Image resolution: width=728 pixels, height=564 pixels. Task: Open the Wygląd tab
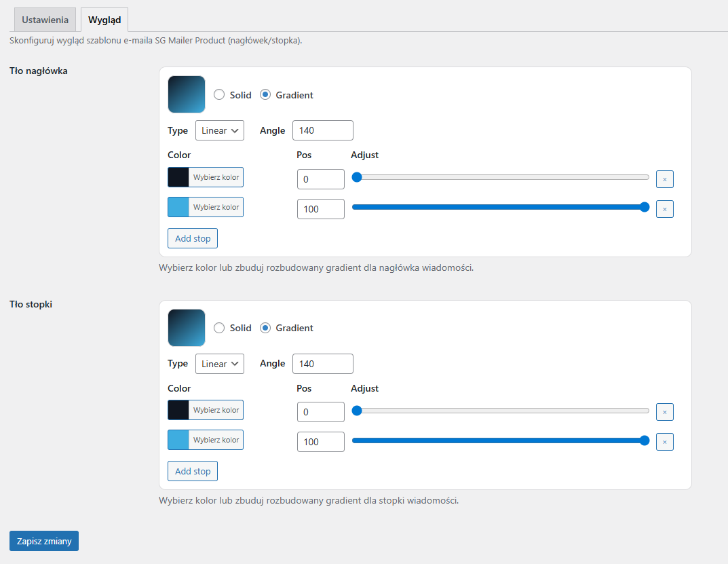point(104,20)
